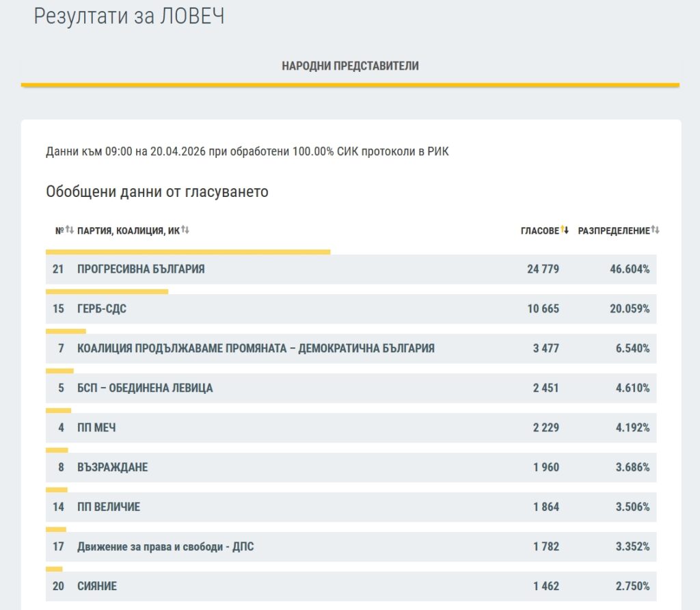Click the ГЕРБ-СДС party name

point(102,309)
